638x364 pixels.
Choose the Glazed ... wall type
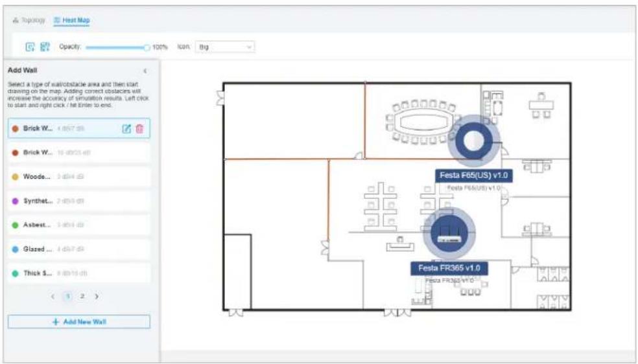click(79, 249)
